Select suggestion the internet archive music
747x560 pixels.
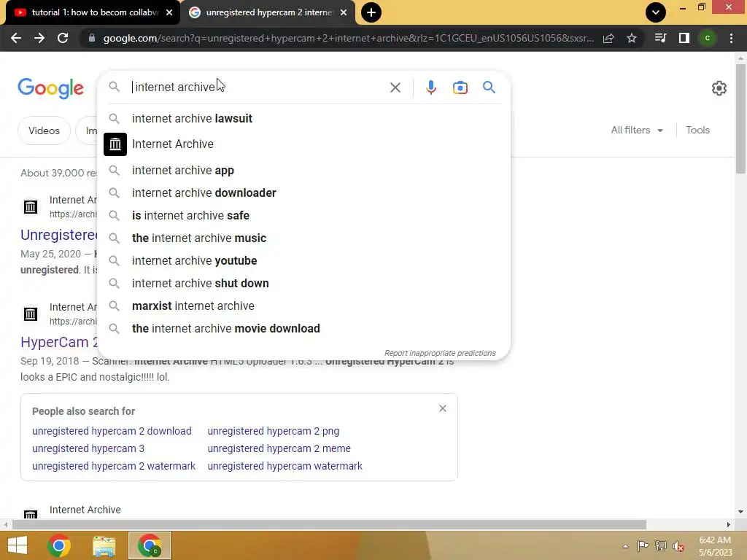coord(303,238)
